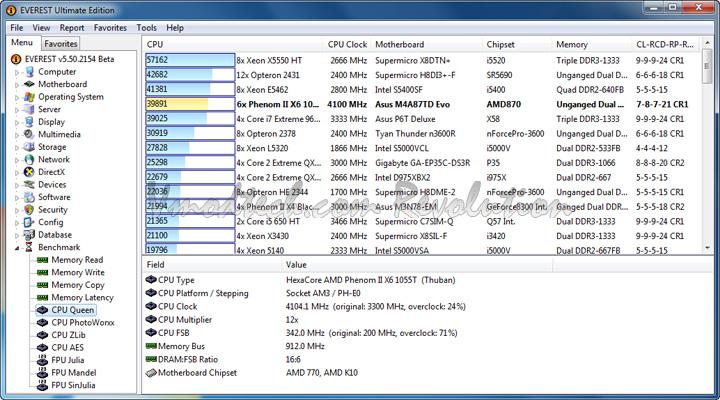720x400 pixels.
Task: Click the Display icon in tree
Action: (29, 122)
